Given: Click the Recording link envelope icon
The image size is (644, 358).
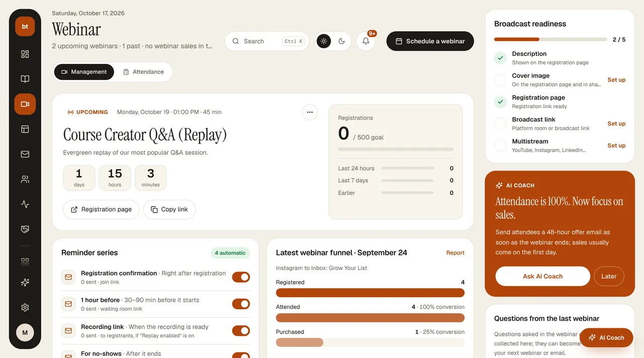Looking at the screenshot, I should pos(68,331).
